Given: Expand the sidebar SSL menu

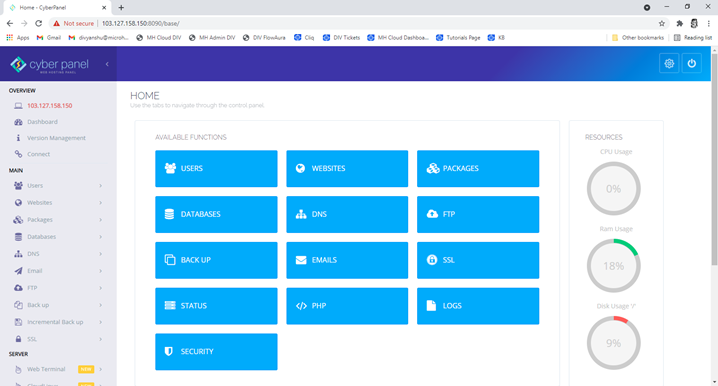Looking at the screenshot, I should click(x=58, y=339).
